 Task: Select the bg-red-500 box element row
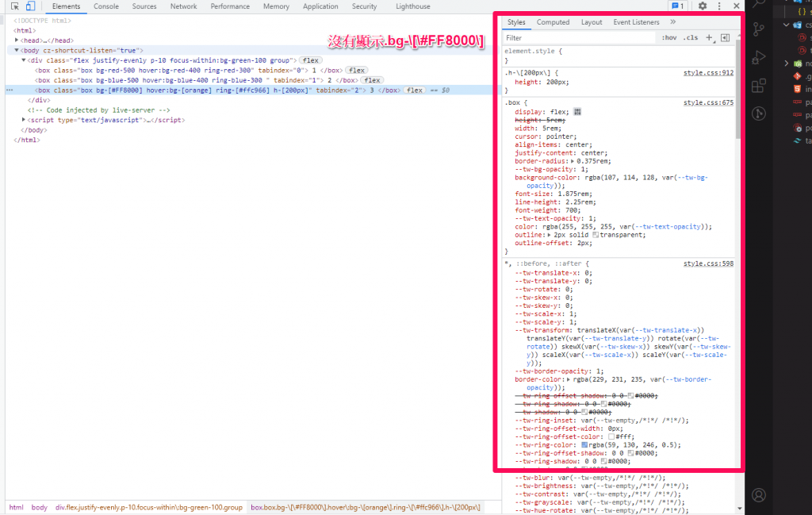pyautogui.click(x=189, y=71)
